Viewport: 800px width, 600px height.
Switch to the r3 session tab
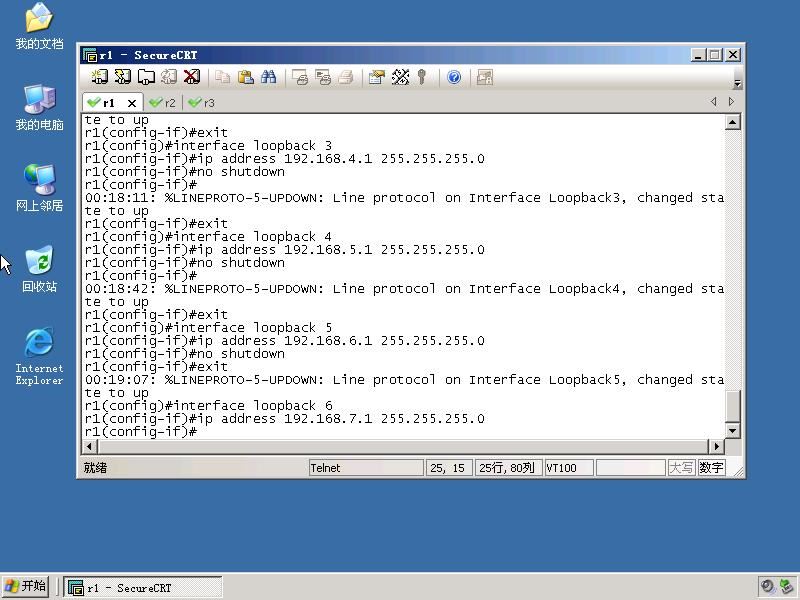click(202, 103)
